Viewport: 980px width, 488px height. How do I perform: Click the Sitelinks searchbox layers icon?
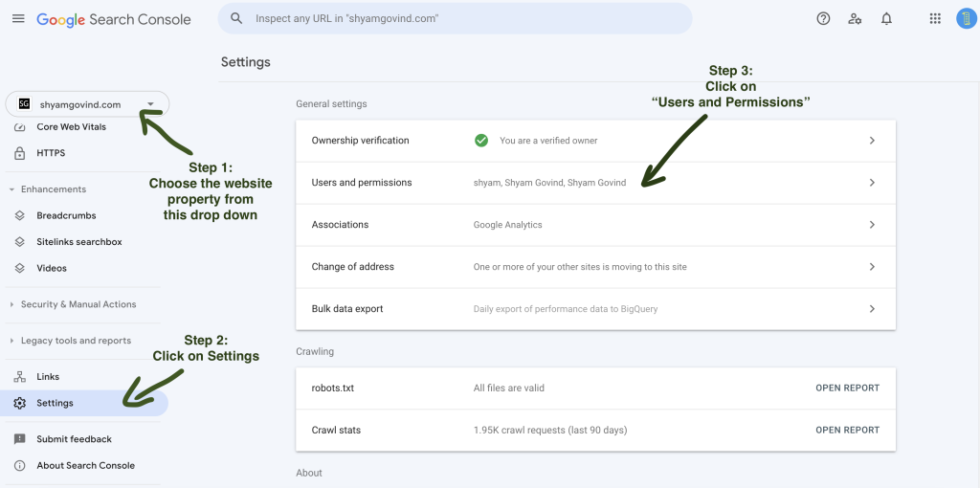click(19, 242)
